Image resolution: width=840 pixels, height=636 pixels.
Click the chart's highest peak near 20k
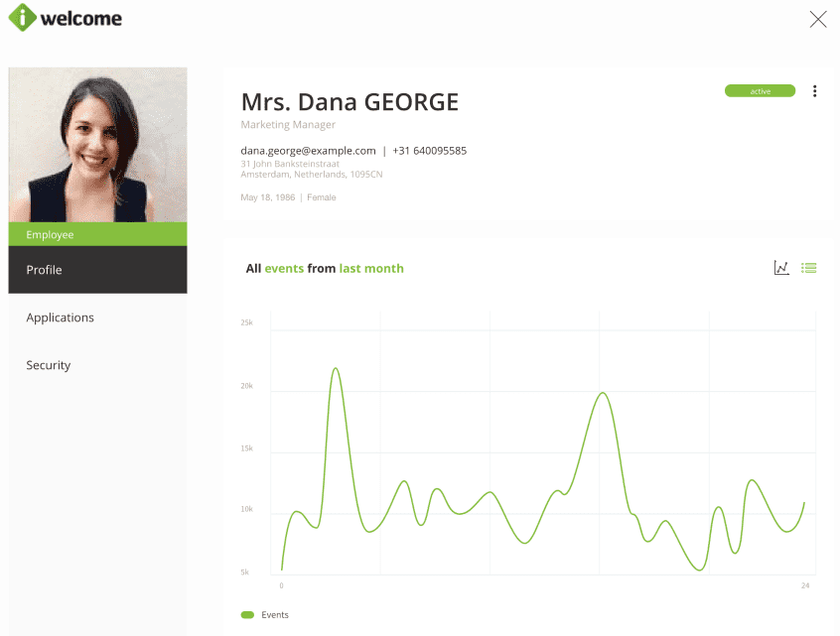point(336,369)
